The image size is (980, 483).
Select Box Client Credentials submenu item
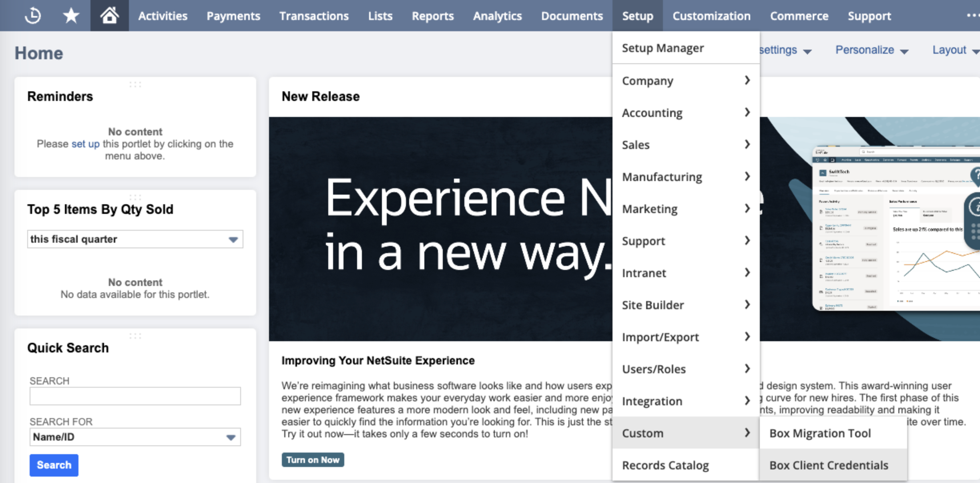click(x=829, y=465)
